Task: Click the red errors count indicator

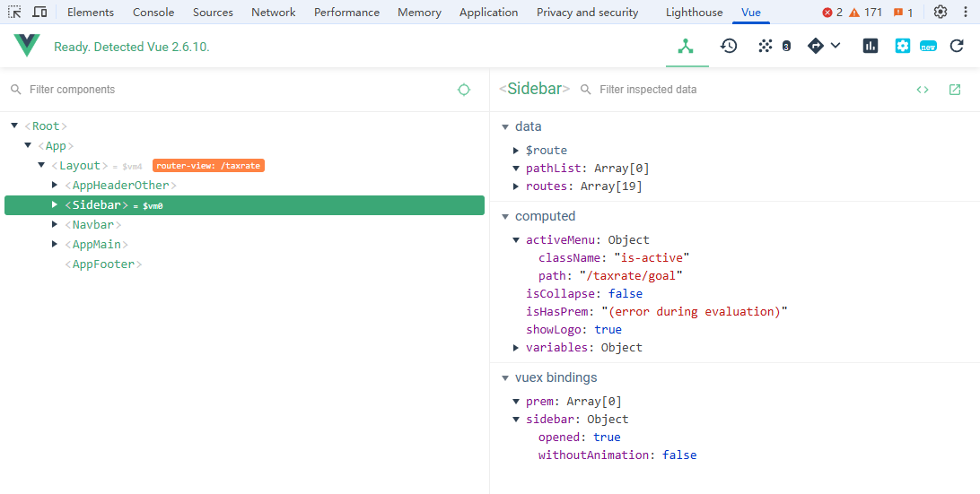Action: pyautogui.click(x=833, y=13)
